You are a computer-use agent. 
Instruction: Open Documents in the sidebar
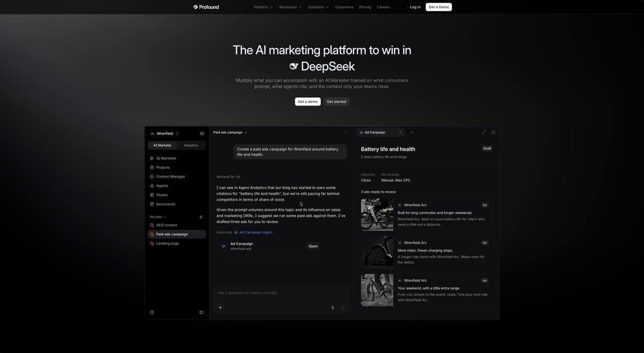tap(177, 204)
